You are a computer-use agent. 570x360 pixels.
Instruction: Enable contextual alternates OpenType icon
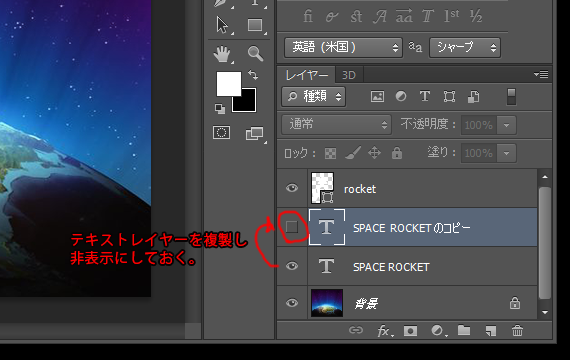(332, 17)
